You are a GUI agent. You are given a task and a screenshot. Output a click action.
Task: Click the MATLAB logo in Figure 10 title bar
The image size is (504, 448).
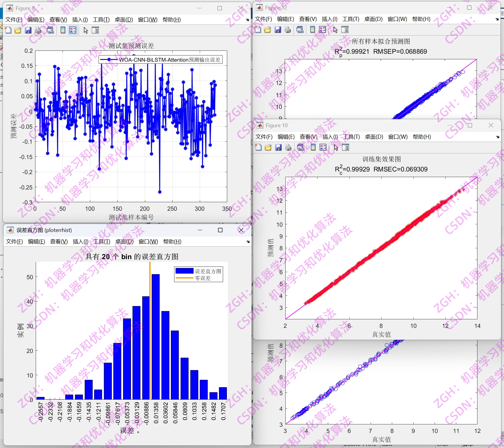(x=260, y=125)
